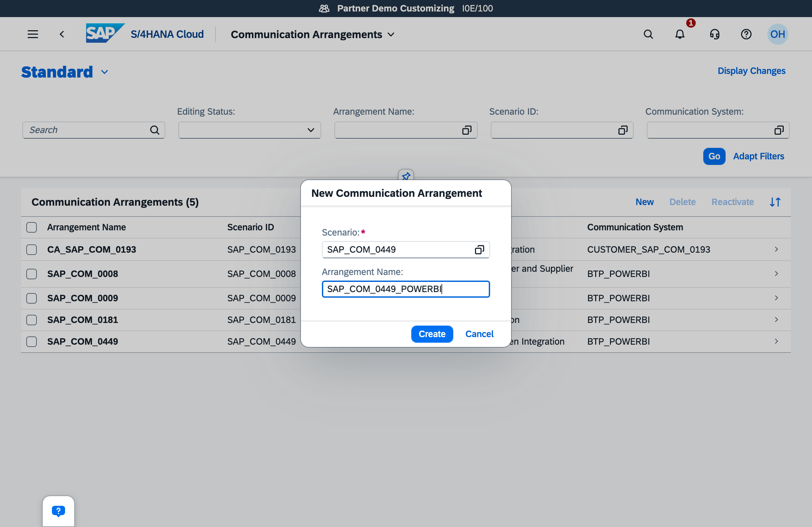Image resolution: width=812 pixels, height=527 pixels.
Task: Open value help for dialog Scenario field
Action: point(479,250)
